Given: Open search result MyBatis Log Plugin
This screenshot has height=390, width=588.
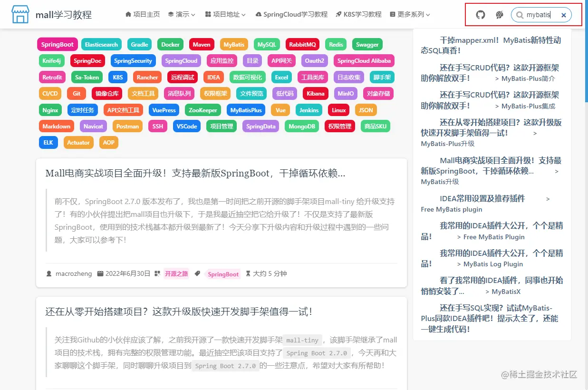Looking at the screenshot, I should pyautogui.click(x=492, y=258).
